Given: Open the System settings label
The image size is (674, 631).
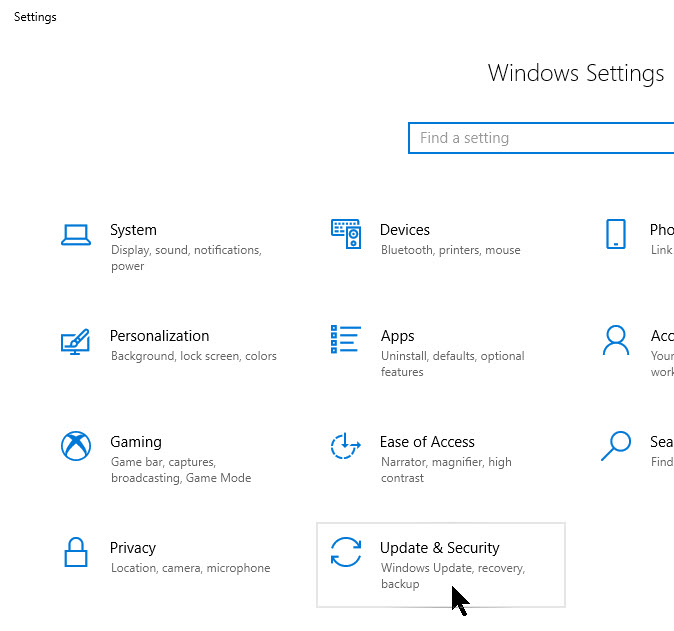Looking at the screenshot, I should [x=133, y=230].
